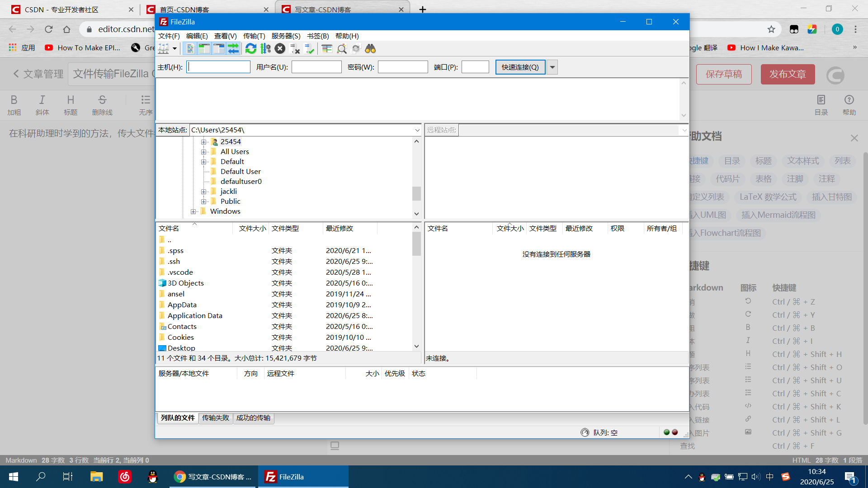Open the 文件(F) menu
The width and height of the screenshot is (868, 488).
169,36
